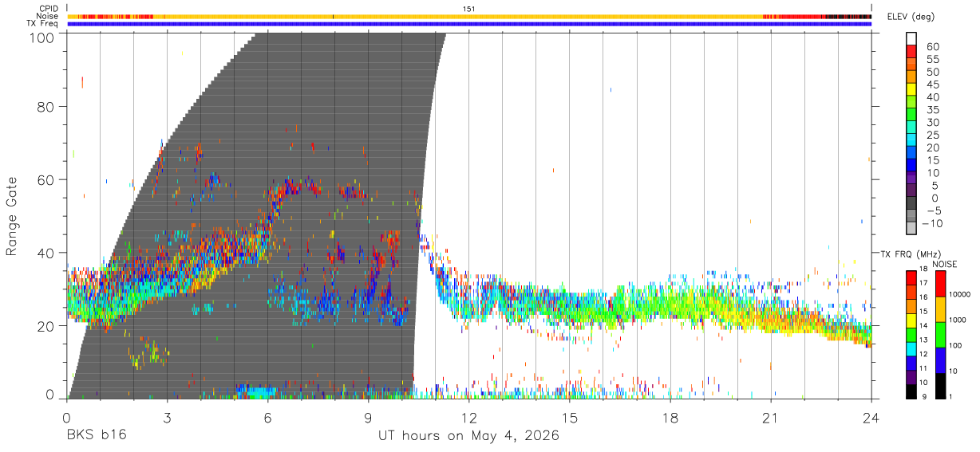Click the yellow-red Noise strip above the plot

[469, 16]
